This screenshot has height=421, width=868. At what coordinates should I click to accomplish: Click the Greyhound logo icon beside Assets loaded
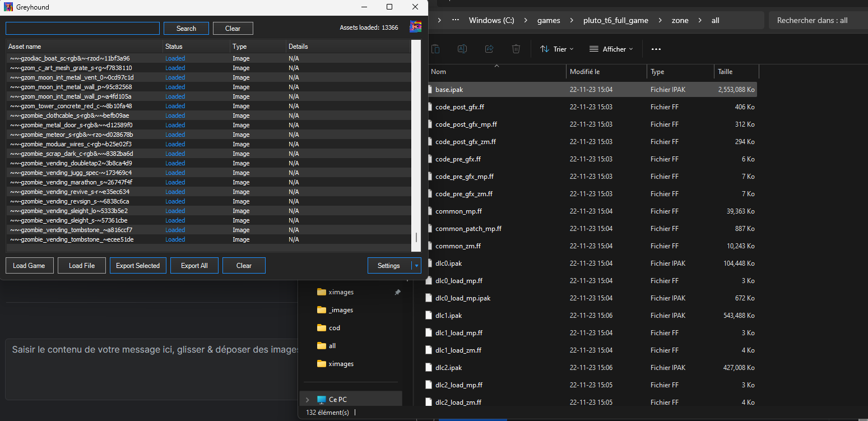point(415,27)
